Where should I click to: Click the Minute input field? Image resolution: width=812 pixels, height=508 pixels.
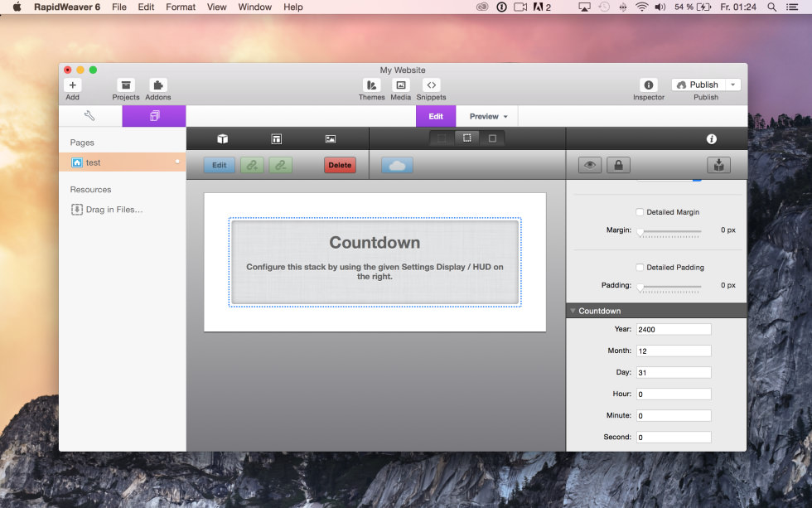tap(674, 415)
